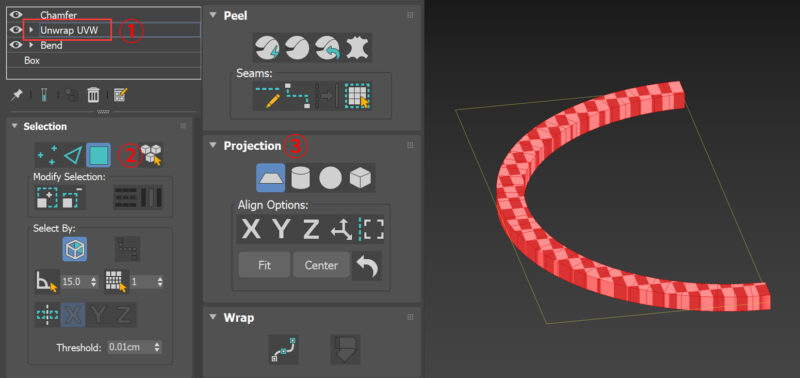Screen dimensions: 800x378
Task: Apply Cylindrical Map projection
Action: pos(301,178)
